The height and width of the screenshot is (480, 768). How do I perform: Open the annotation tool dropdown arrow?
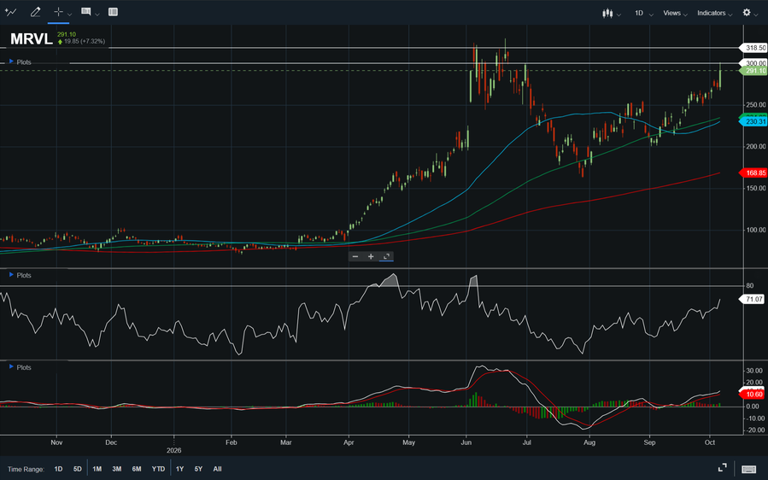coord(97,14)
